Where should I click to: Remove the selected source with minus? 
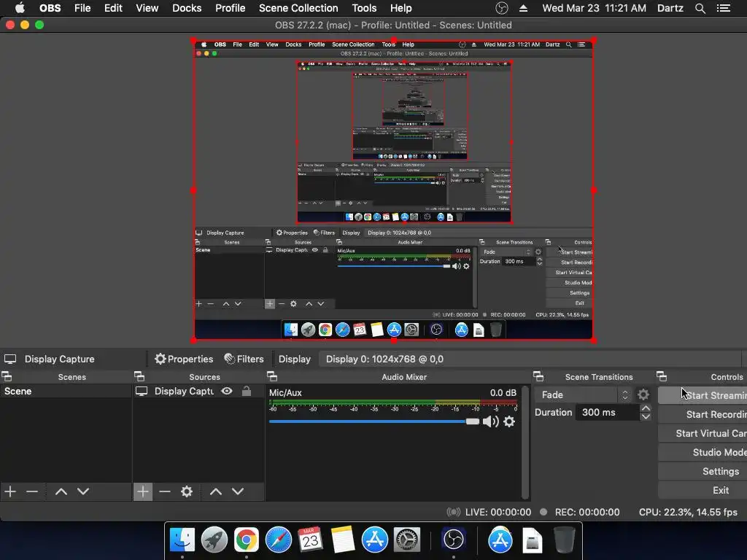164,491
